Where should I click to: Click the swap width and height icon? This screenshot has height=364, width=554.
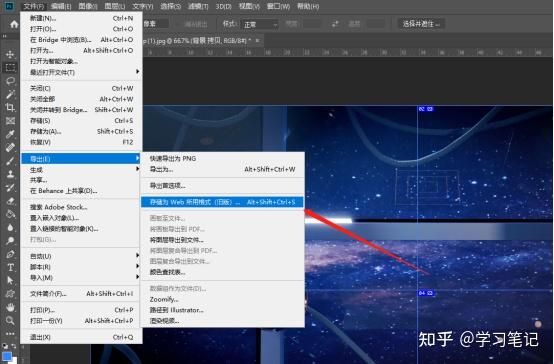coord(335,24)
